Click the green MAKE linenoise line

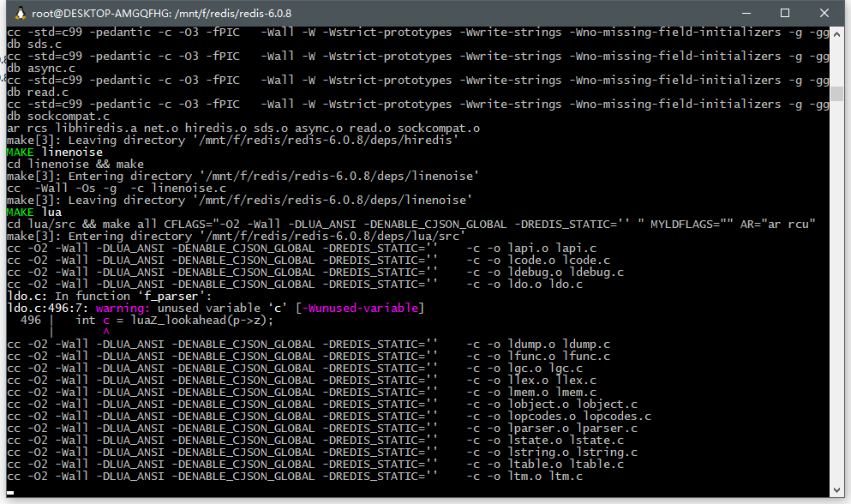click(x=54, y=152)
